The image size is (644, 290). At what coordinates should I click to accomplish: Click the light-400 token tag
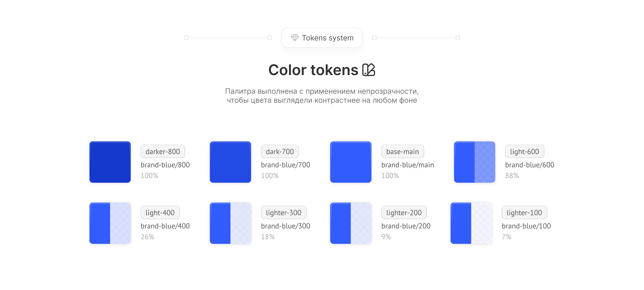[160, 213]
